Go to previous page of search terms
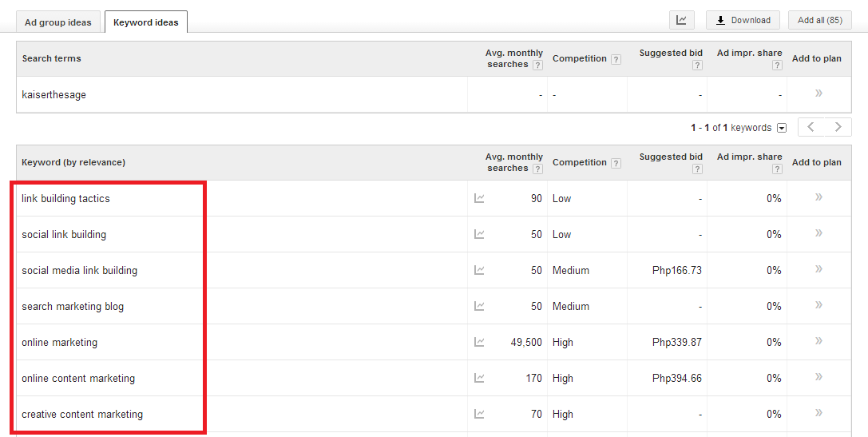 click(811, 127)
